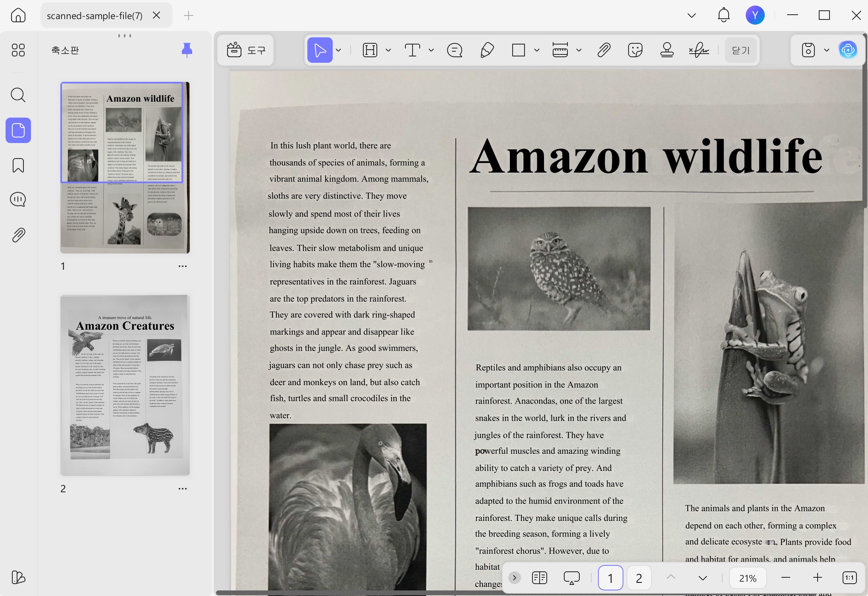868x596 pixels.
Task: Click the attachment paperclip in toolbar
Action: [604, 50]
